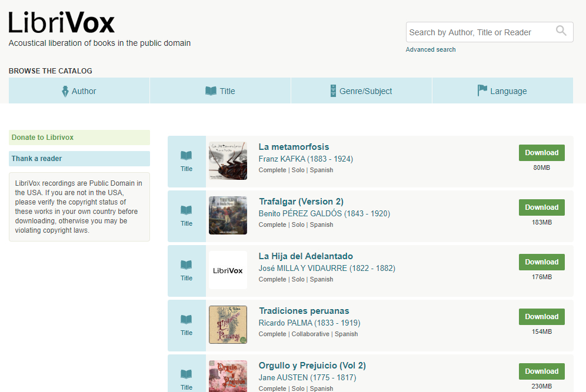The width and height of the screenshot is (586, 392).
Task: Click book icon in Tradiciones peruanas row
Action: [186, 320]
